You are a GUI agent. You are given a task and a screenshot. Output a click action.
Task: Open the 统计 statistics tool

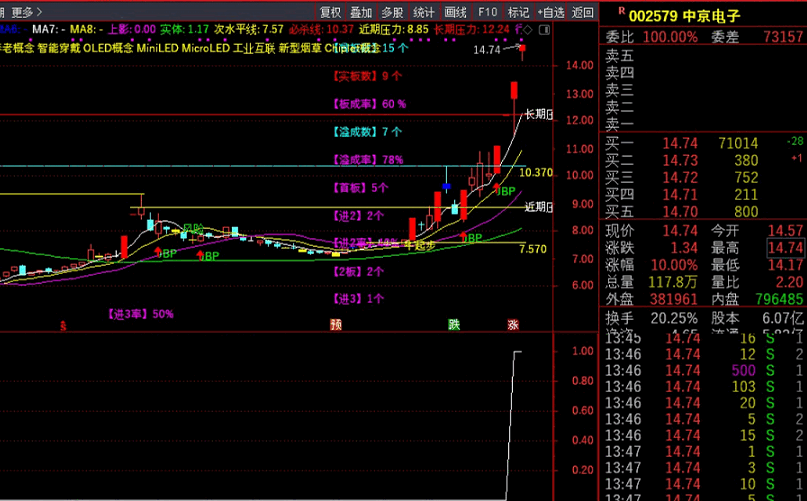(x=424, y=12)
